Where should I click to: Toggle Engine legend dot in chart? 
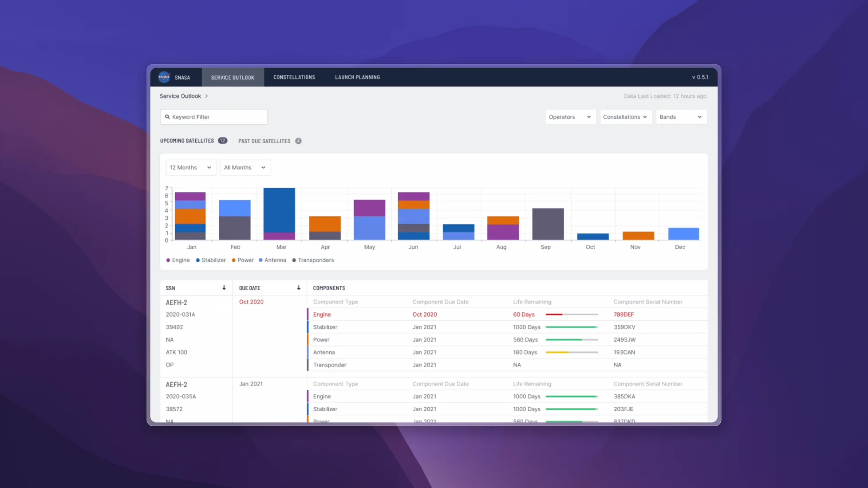pos(168,260)
